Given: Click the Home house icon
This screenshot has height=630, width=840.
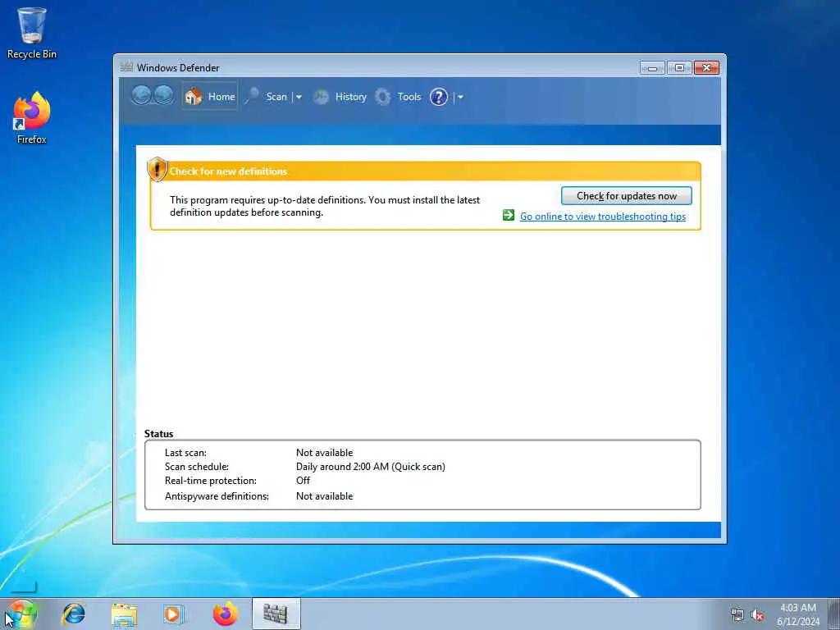Looking at the screenshot, I should (194, 97).
